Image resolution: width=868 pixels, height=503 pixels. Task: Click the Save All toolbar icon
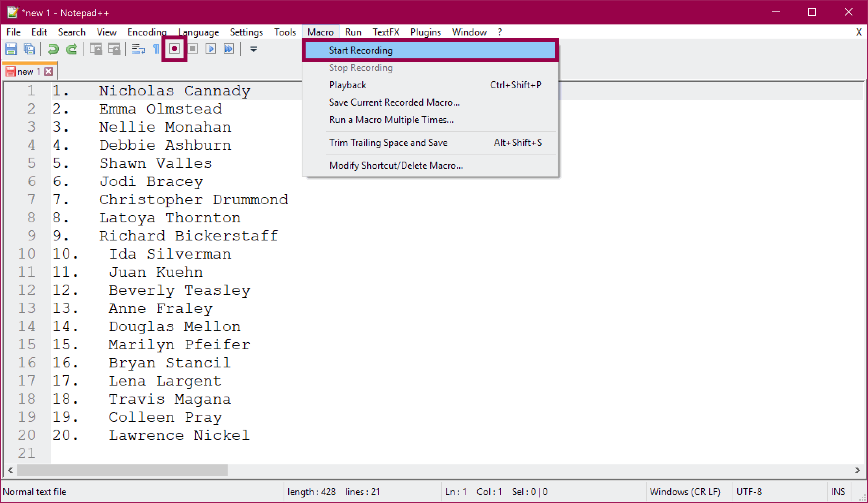(29, 49)
